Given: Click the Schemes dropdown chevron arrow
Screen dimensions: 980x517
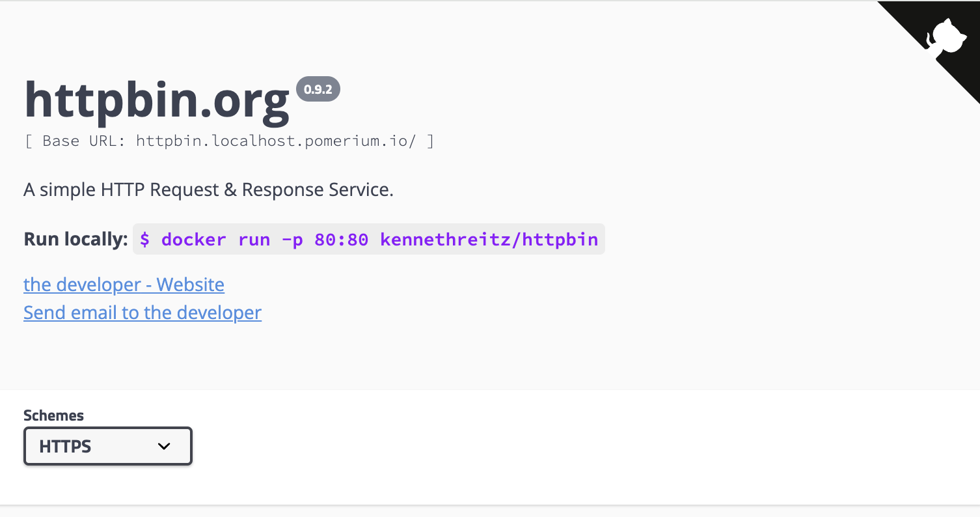Looking at the screenshot, I should coord(164,446).
